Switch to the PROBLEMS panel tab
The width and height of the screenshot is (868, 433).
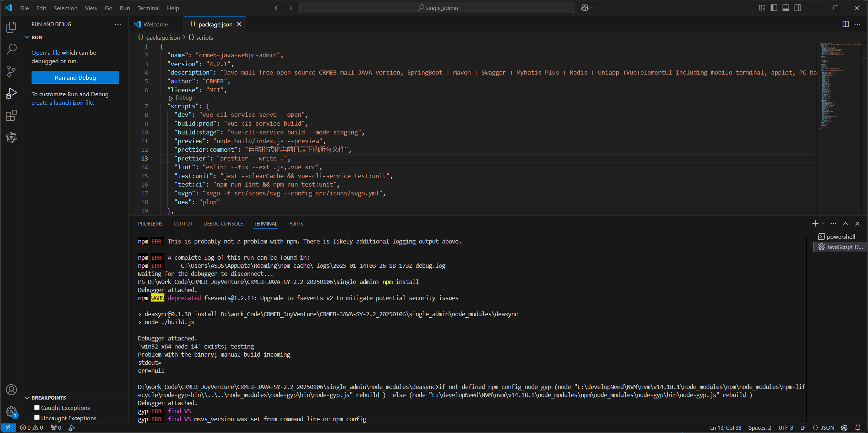point(150,224)
